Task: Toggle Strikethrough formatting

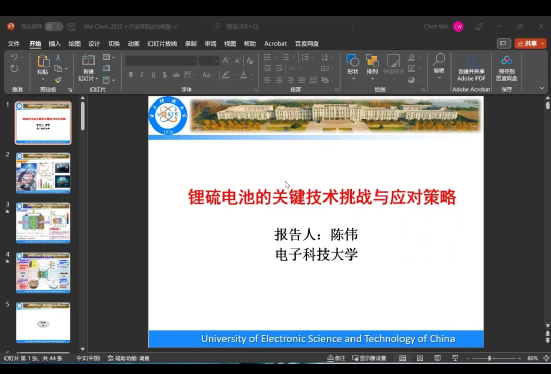Action: pyautogui.click(x=176, y=75)
